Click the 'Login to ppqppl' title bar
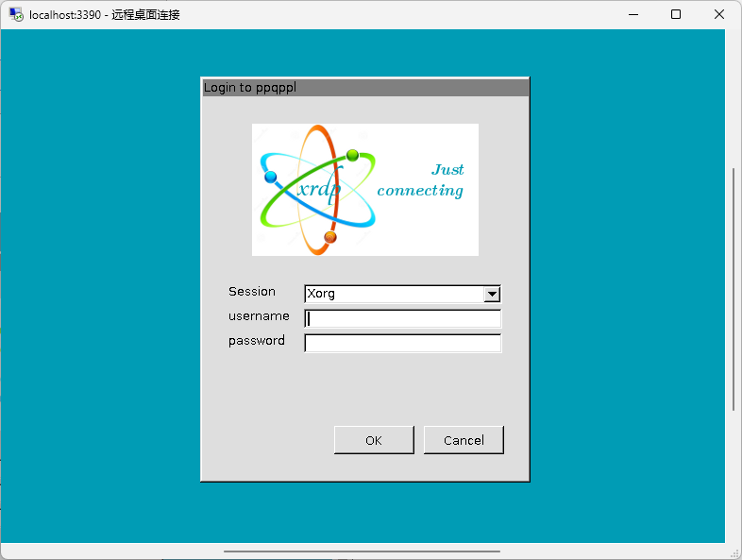The height and width of the screenshot is (560, 742). point(365,88)
